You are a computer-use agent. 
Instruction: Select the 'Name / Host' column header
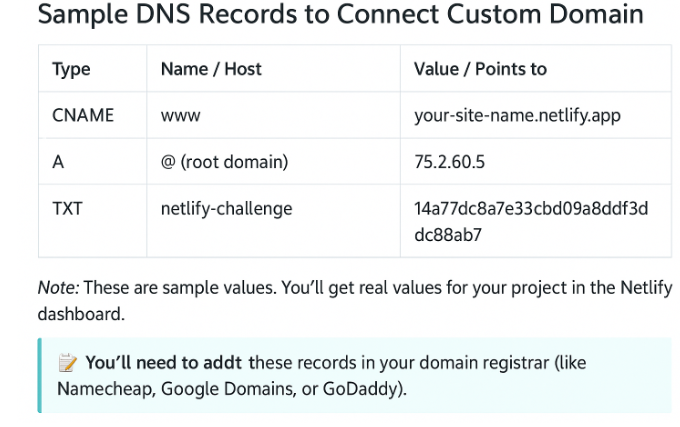pos(211,69)
